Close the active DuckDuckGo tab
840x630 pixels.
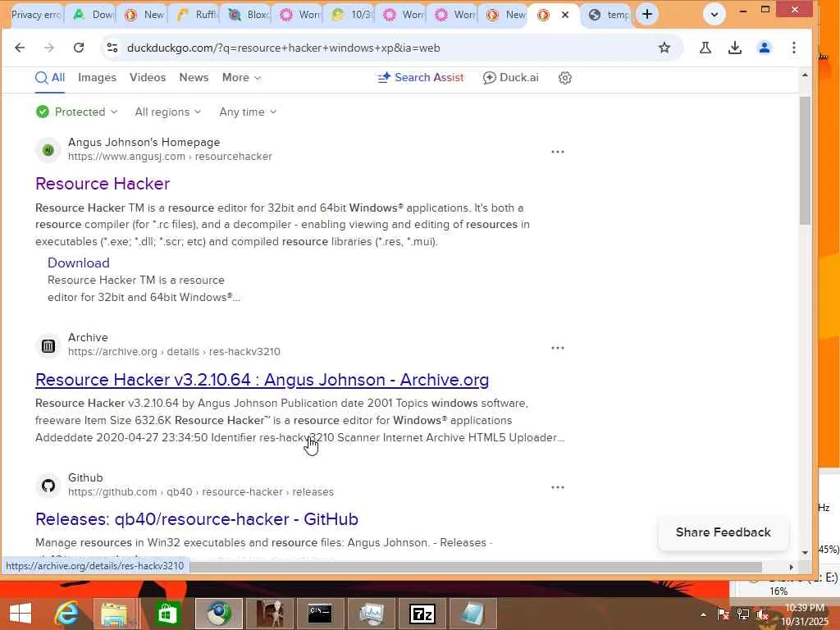564,15
